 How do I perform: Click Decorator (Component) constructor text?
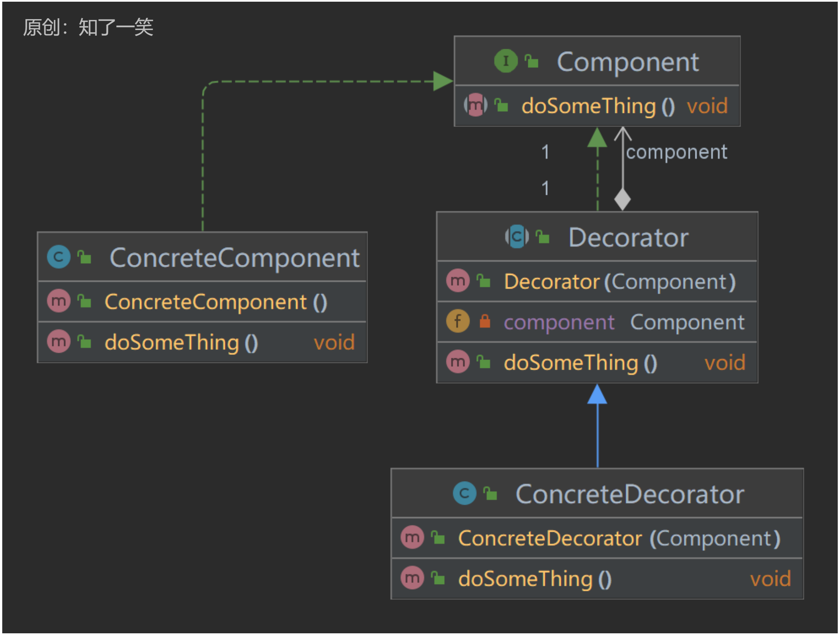[x=620, y=281]
